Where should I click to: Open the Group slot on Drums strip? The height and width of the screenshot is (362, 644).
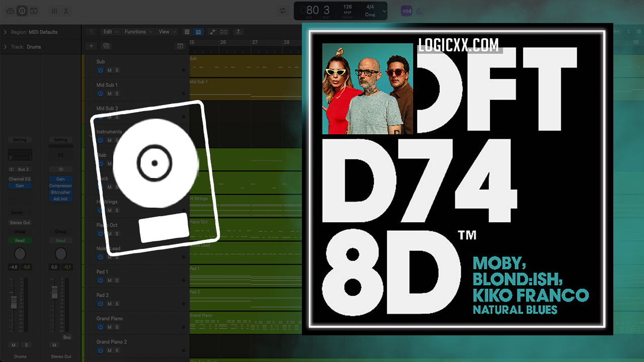click(20, 232)
